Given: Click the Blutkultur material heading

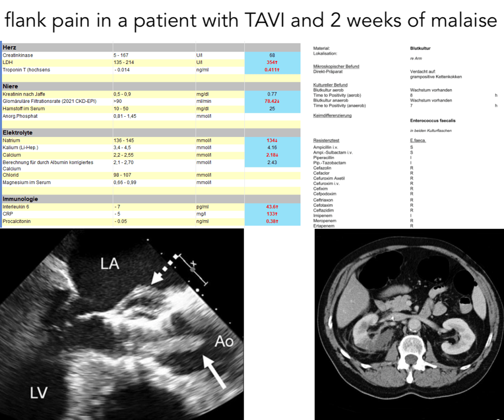Looking at the screenshot, I should coord(420,48).
